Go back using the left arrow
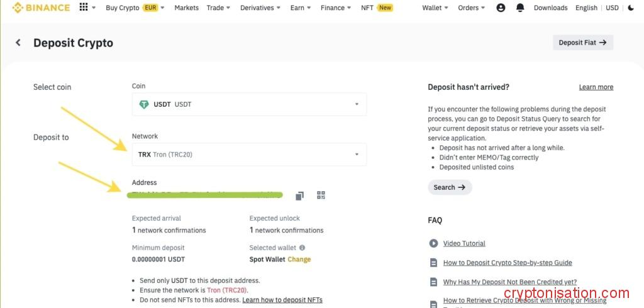The height and width of the screenshot is (308, 644). [18, 43]
